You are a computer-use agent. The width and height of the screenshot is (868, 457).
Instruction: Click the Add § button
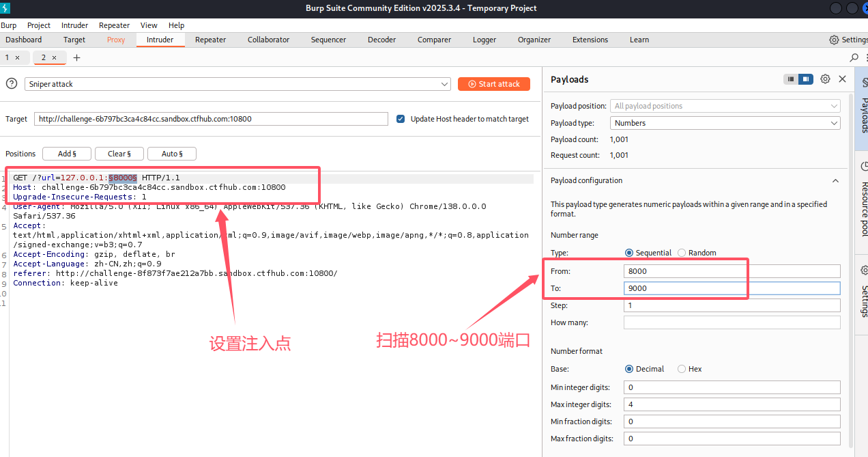(67, 154)
